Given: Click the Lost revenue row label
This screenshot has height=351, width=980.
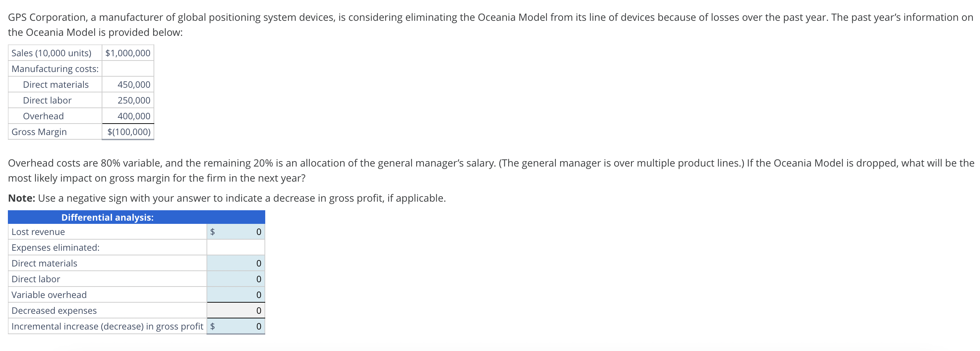Looking at the screenshot, I should [38, 231].
